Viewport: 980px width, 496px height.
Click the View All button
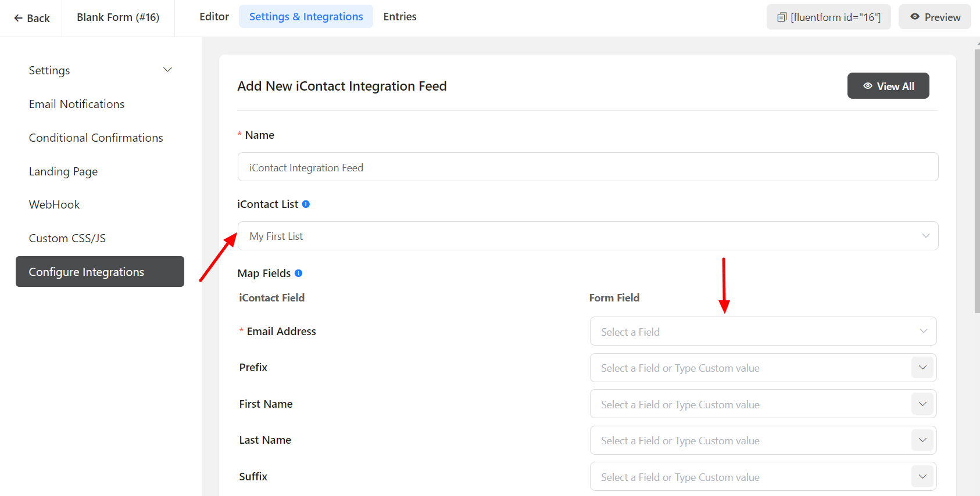tap(888, 86)
